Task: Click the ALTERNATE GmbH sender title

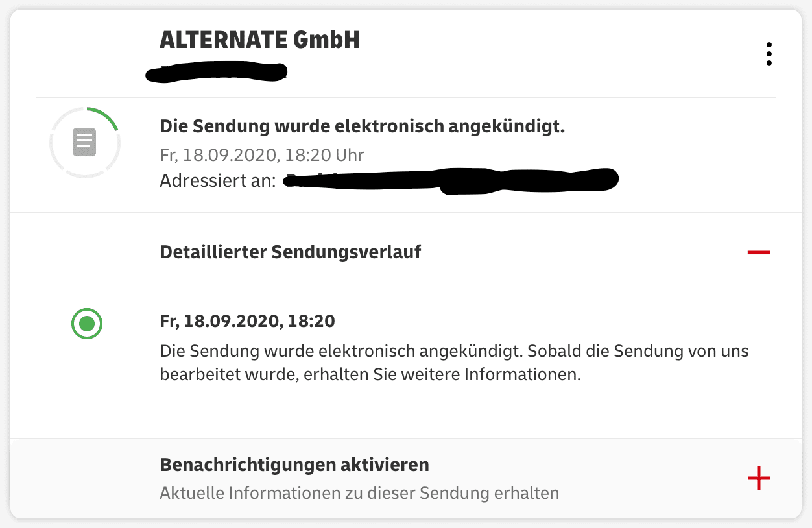Action: pos(259,41)
